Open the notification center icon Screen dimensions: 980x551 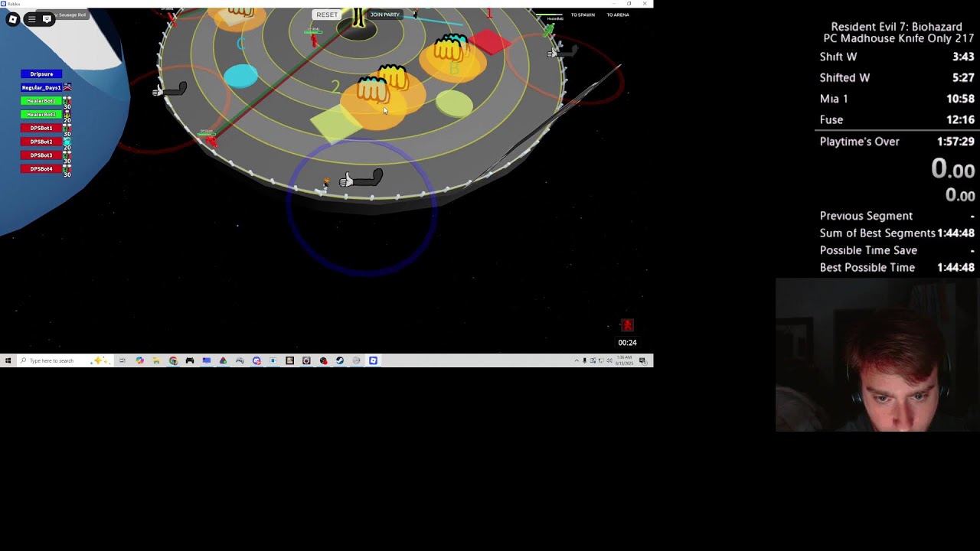[642, 360]
